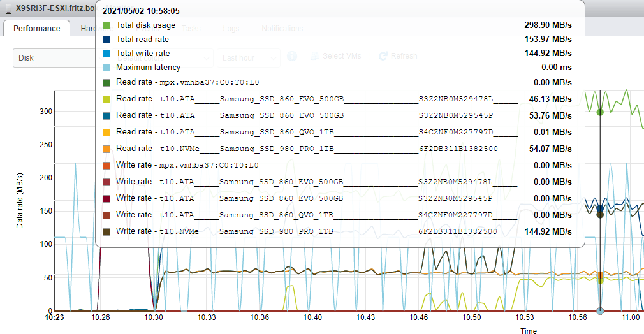Click the 11:00 time axis label
This screenshot has width=644, height=334.
click(x=631, y=317)
